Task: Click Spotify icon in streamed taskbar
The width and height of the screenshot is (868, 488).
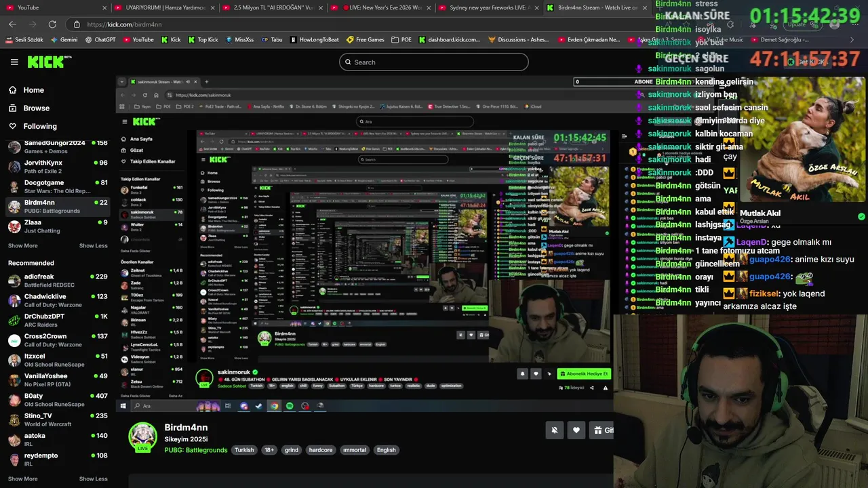Action: pos(290,406)
